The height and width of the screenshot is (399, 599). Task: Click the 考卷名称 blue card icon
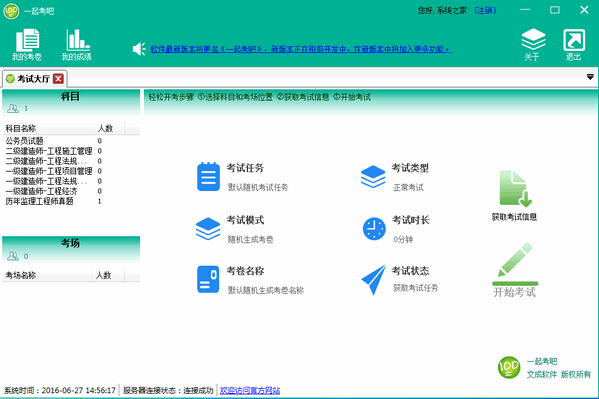(x=208, y=279)
